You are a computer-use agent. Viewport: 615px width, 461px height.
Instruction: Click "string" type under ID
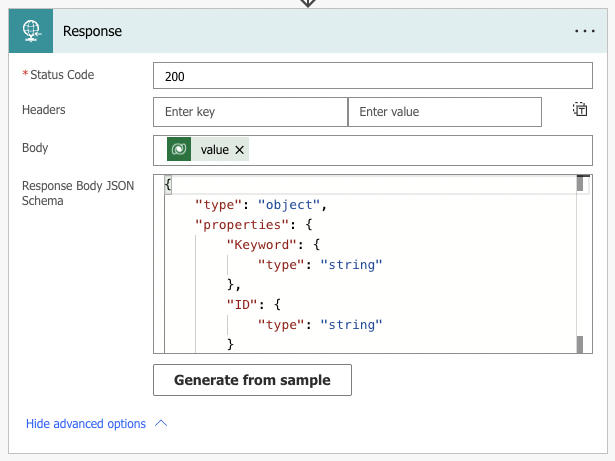(x=351, y=324)
